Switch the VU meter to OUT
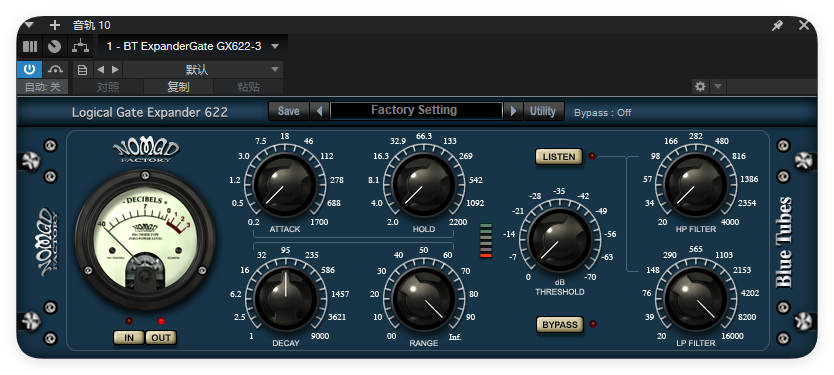Image resolution: width=834 pixels, height=375 pixels. tap(161, 338)
